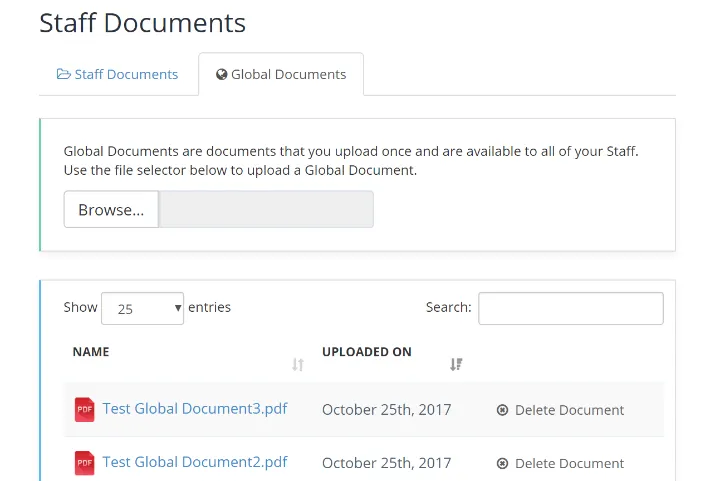Viewport: 720px width, 481px height.
Task: Open the Test Global Document3.pdf link
Action: point(195,408)
